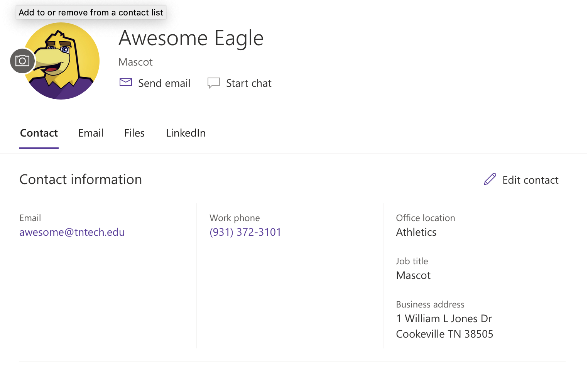The width and height of the screenshot is (588, 365).
Task: Select the Contact tab
Action: [39, 133]
